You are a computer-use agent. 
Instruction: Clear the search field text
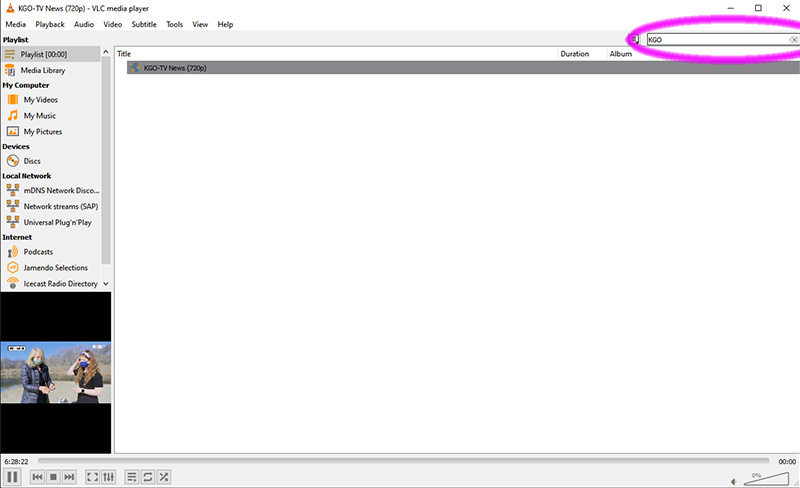coord(793,39)
